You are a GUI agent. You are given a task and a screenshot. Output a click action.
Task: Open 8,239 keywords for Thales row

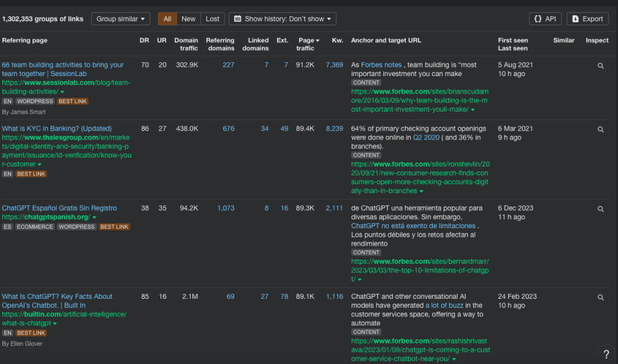pyautogui.click(x=334, y=129)
